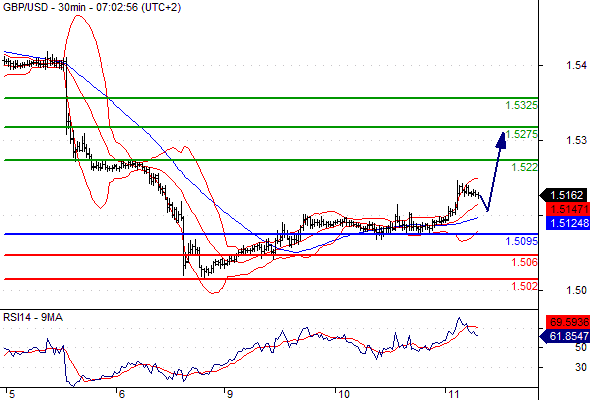Screen dimensions: 590x400
Task: Click the black 1.5162 current price tag
Action: pos(564,195)
